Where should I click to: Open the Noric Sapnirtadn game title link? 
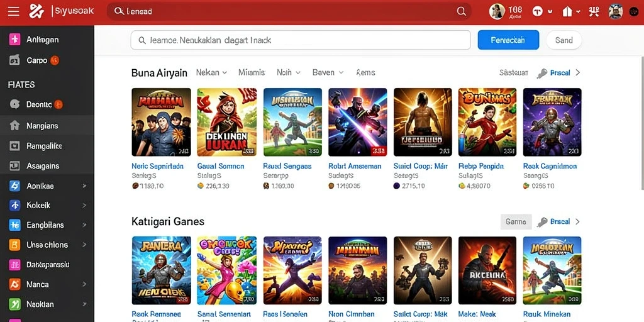[157, 166]
